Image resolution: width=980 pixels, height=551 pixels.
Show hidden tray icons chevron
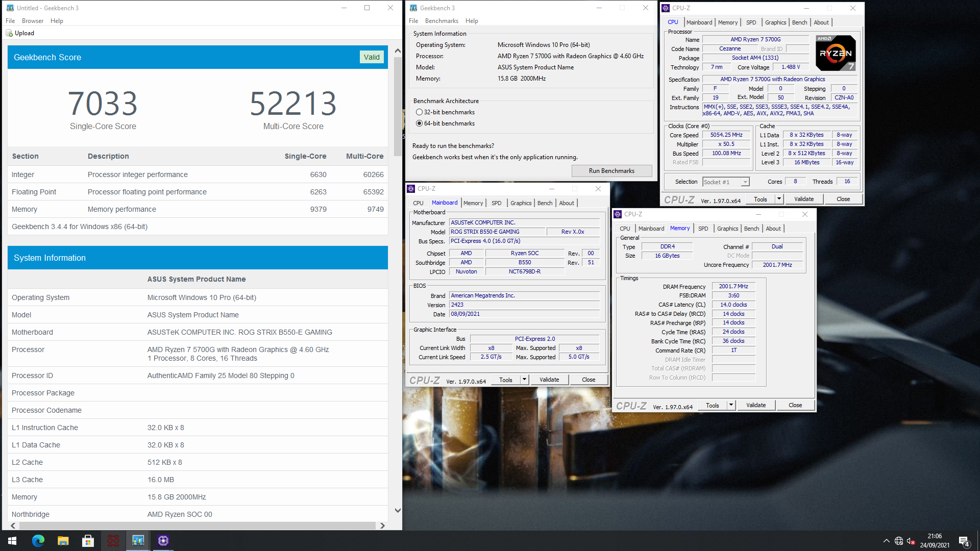(887, 541)
